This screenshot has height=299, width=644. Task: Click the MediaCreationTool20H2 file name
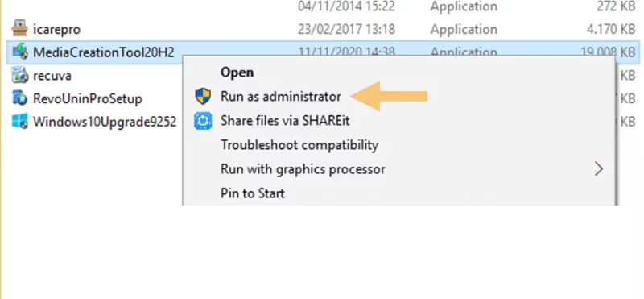coord(104,52)
